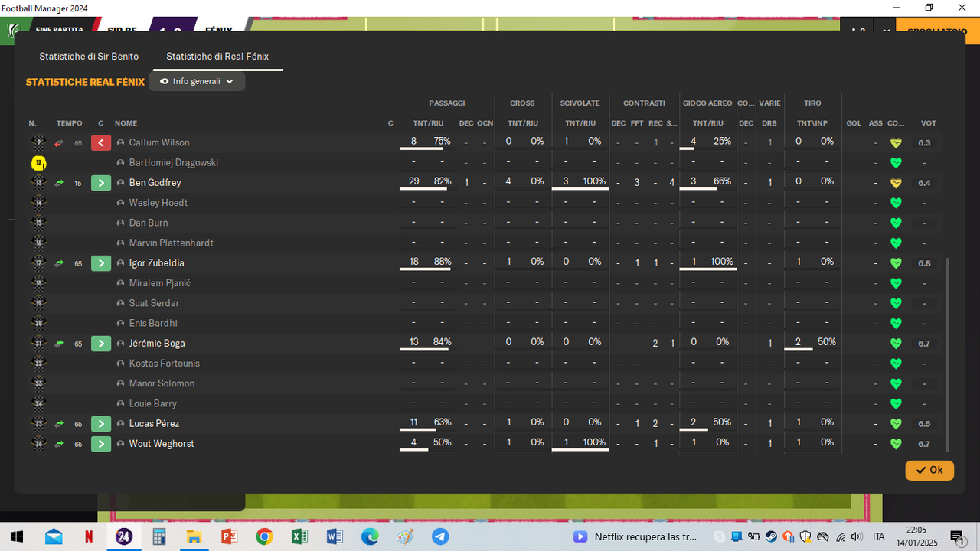
Task: Sort by the ASS column header
Action: click(875, 123)
